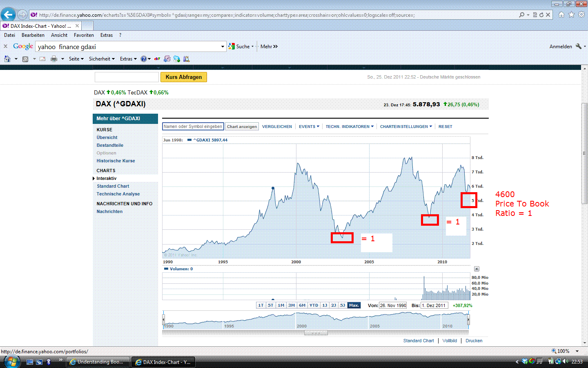Select the 1J chart range
The height and width of the screenshot is (368, 588).
tap(325, 305)
